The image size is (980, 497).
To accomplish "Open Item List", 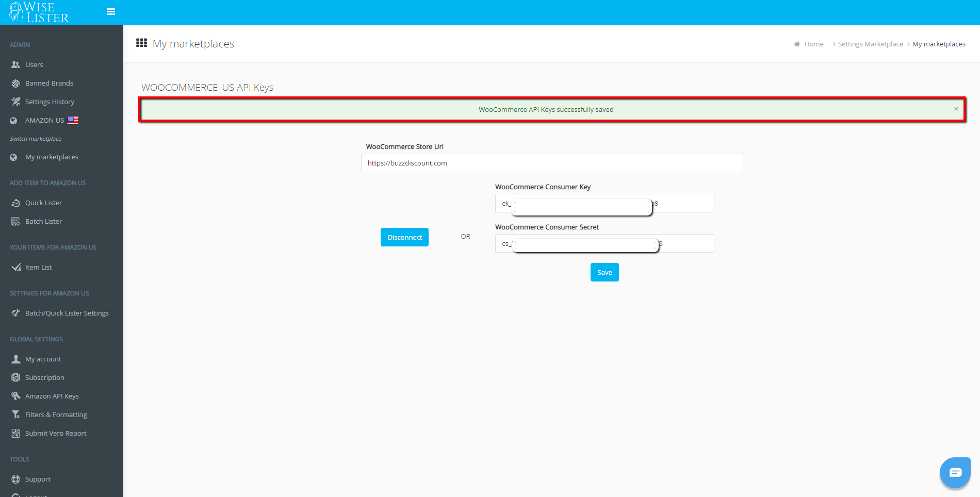I will 39,267.
